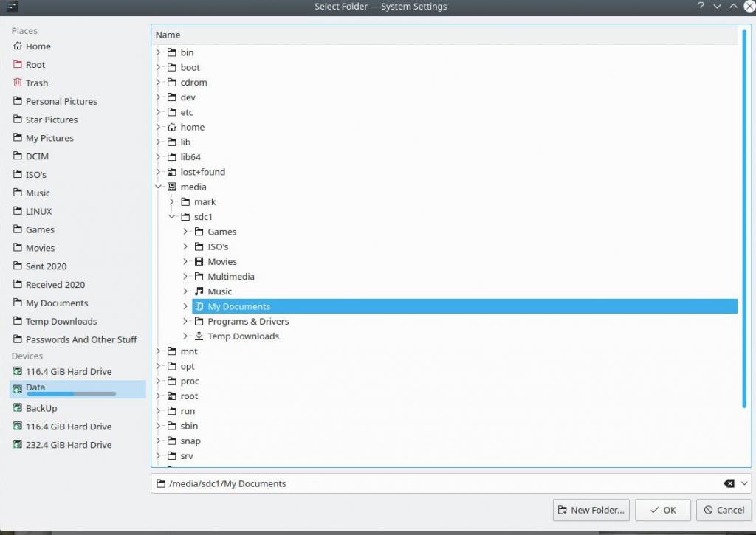Click the New Folder button
Viewport: 756px width, 535px height.
(x=591, y=510)
